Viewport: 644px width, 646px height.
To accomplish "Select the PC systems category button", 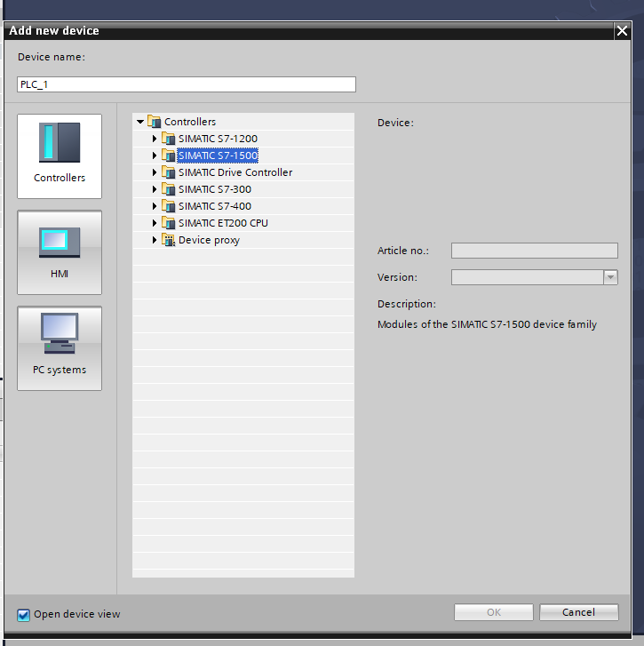I will 60,348.
